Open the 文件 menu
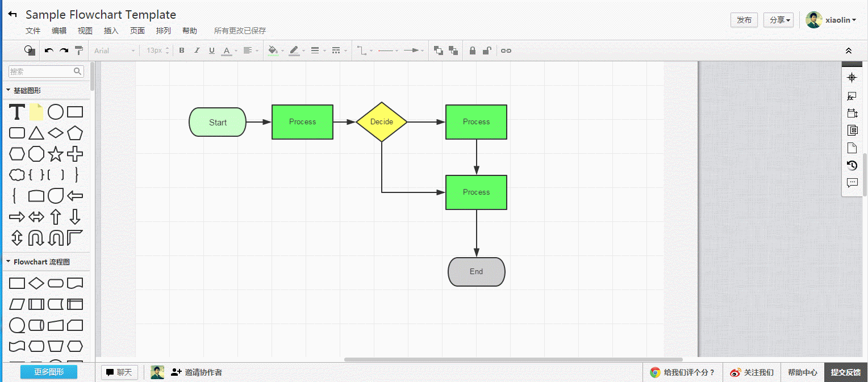This screenshot has width=868, height=382. (32, 31)
